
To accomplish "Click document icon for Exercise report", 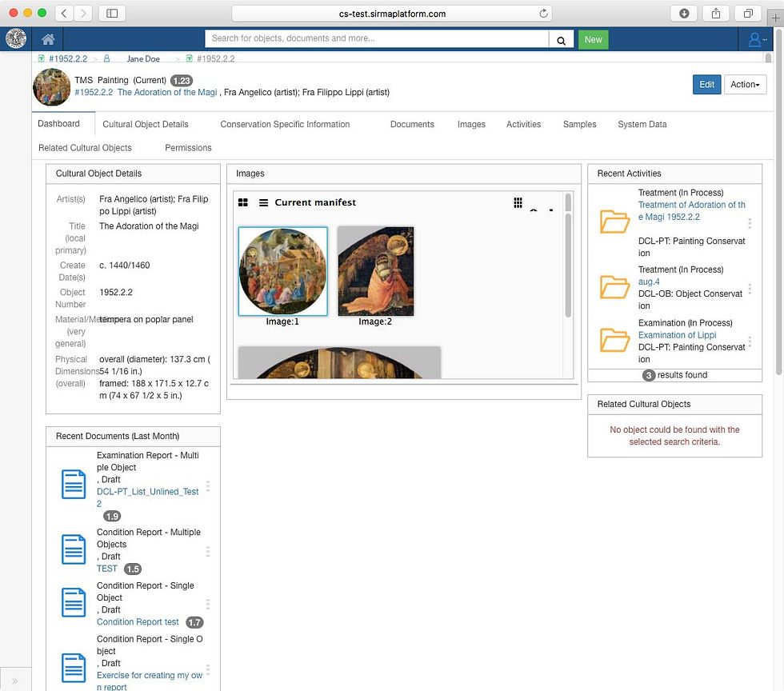I will click(x=74, y=668).
